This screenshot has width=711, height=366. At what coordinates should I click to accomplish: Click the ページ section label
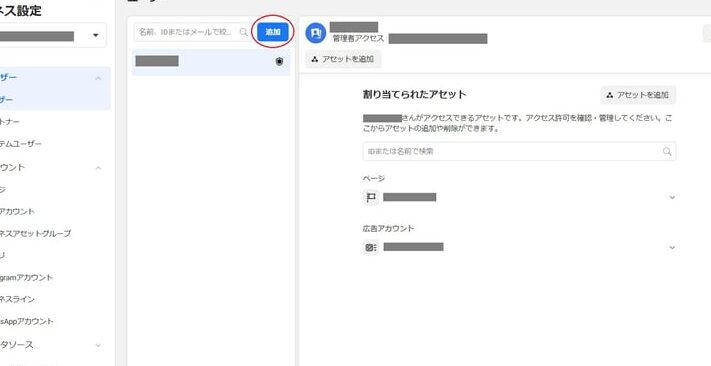click(374, 178)
